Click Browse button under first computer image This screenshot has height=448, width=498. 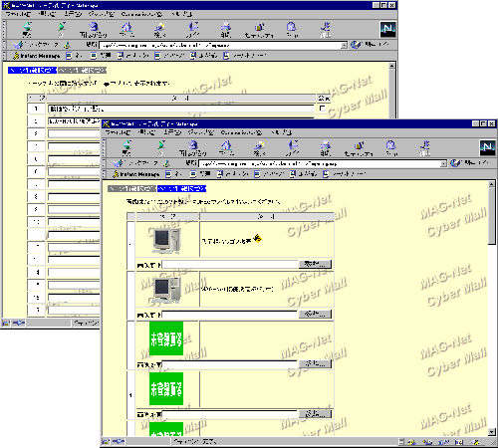(315, 264)
